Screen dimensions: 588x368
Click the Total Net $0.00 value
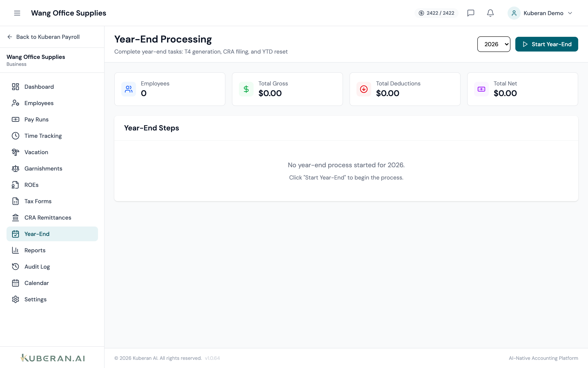(505, 93)
